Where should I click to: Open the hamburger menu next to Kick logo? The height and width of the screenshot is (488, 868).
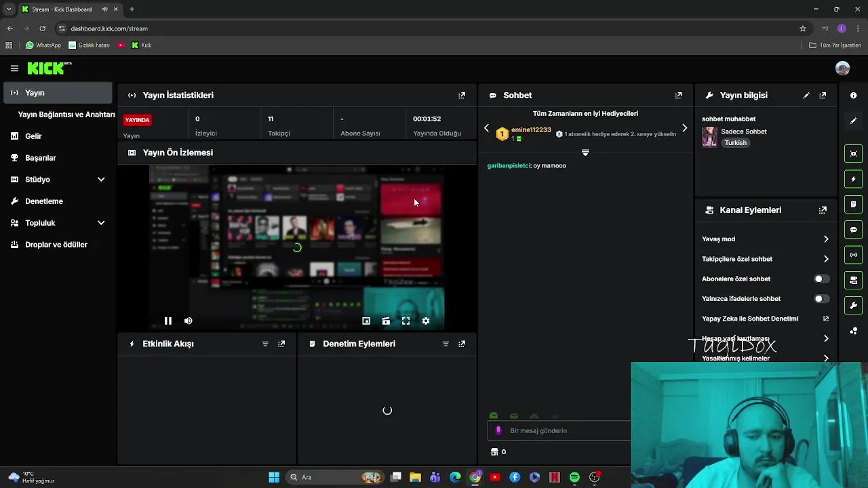[x=14, y=68]
